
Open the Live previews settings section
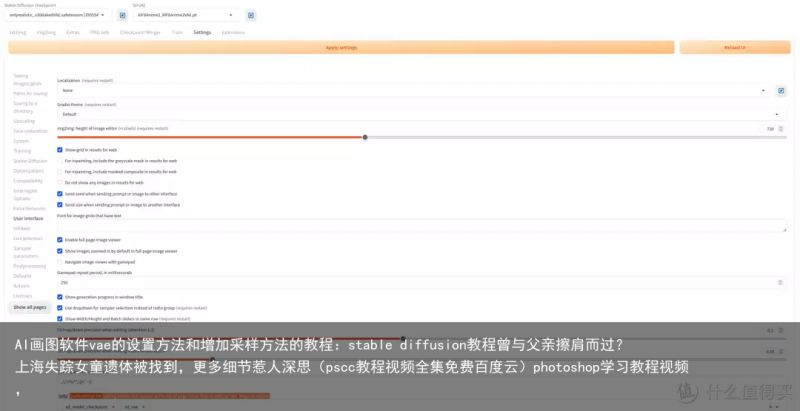click(28, 238)
